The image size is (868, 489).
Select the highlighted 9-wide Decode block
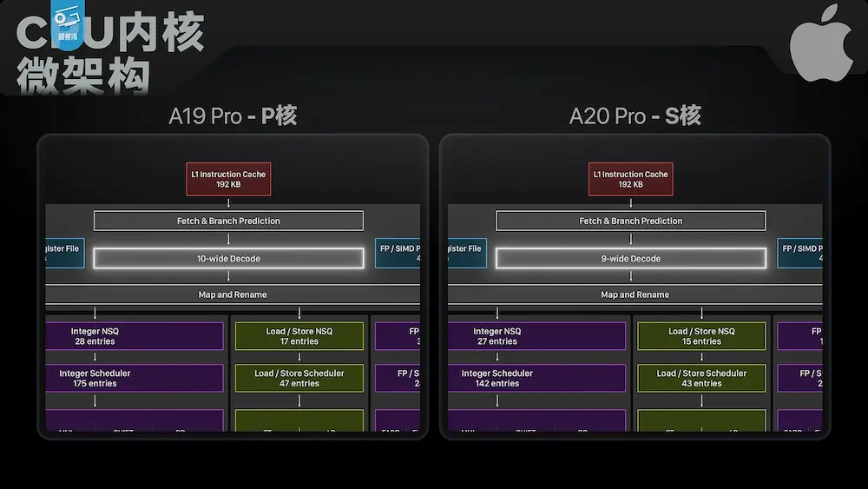[x=631, y=258]
